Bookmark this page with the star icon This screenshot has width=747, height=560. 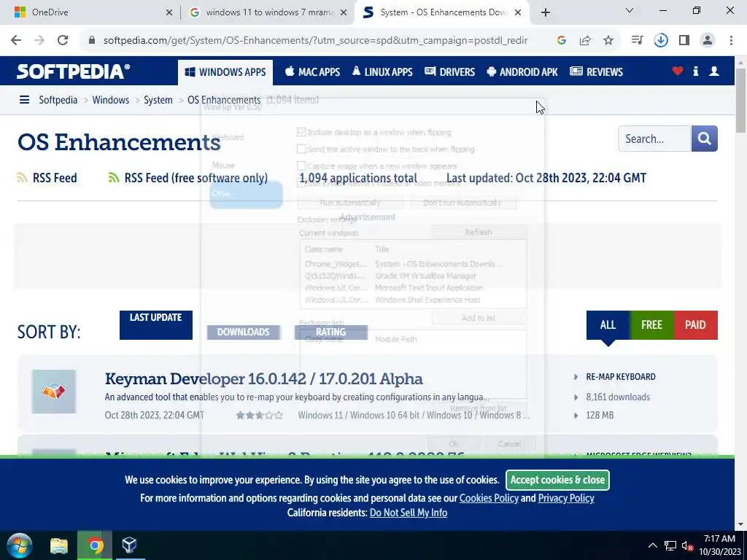(x=608, y=41)
